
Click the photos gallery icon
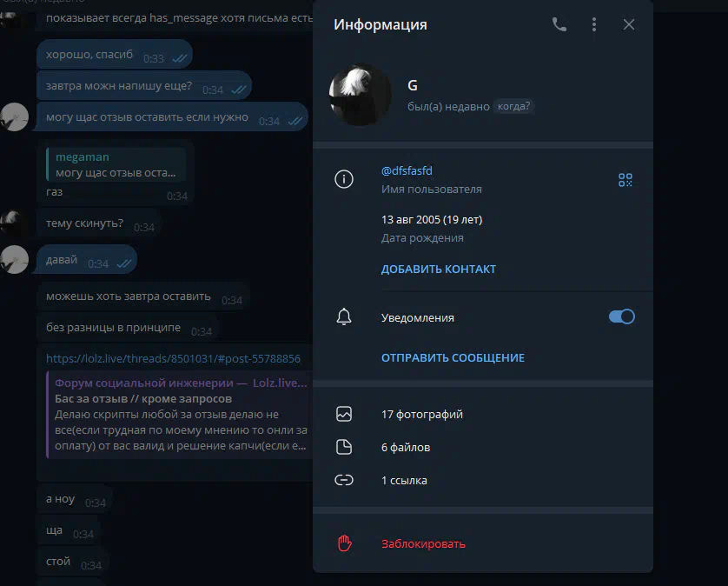pyautogui.click(x=343, y=414)
